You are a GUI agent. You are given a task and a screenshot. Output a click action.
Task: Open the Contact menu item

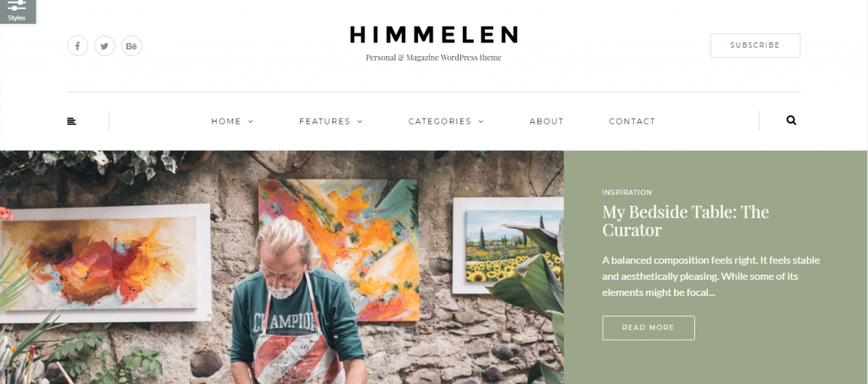[632, 121]
